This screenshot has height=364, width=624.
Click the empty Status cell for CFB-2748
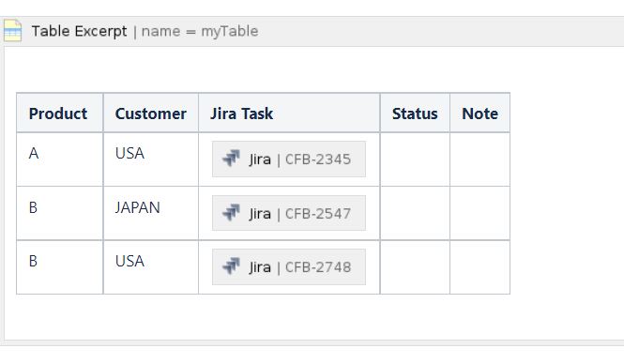click(415, 267)
